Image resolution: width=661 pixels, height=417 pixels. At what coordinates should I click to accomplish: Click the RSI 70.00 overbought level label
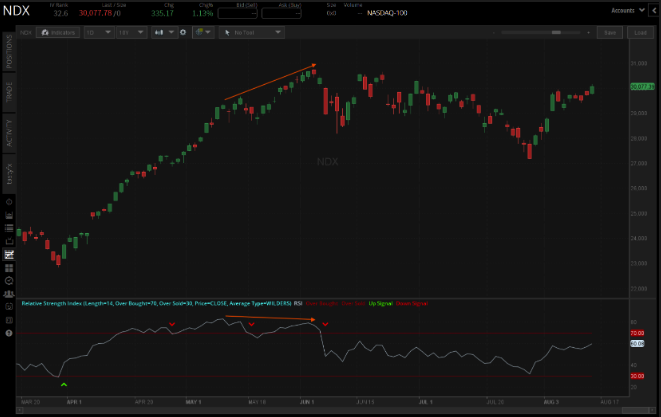(637, 333)
